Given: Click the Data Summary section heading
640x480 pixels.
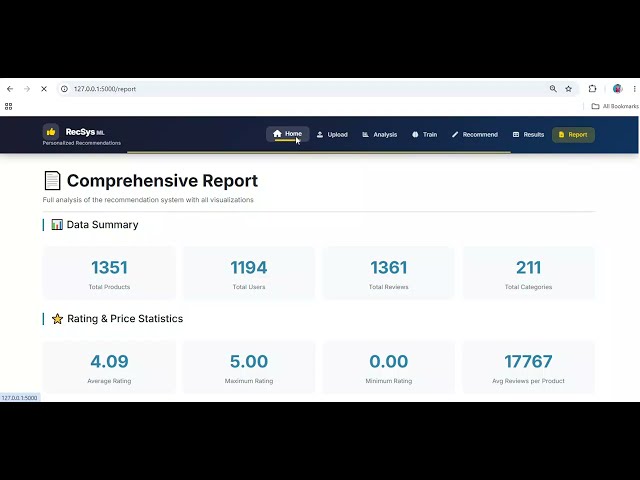Looking at the screenshot, I should pos(102,224).
